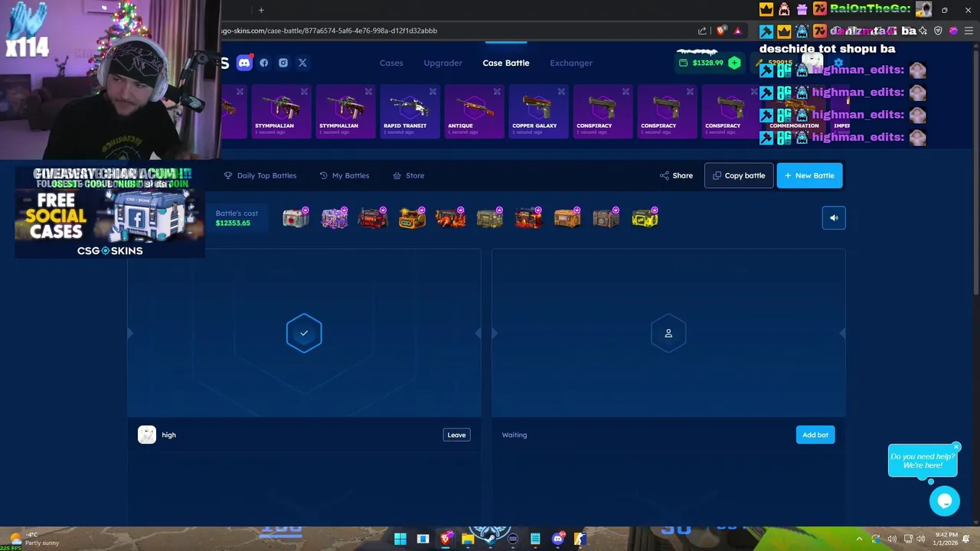Click the Battle's cost $12353.65 label
Screen dimensions: 980x551
click(x=237, y=218)
